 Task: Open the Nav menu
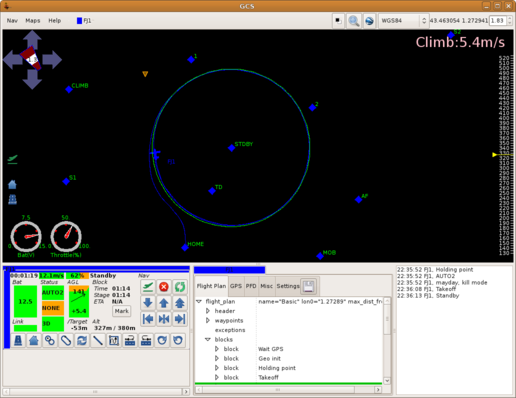[12, 21]
